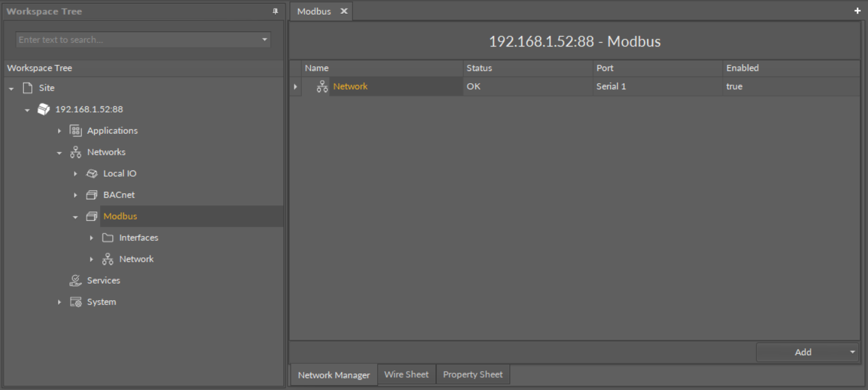Click the device icon for 192.168.1.52:88

tap(43, 109)
